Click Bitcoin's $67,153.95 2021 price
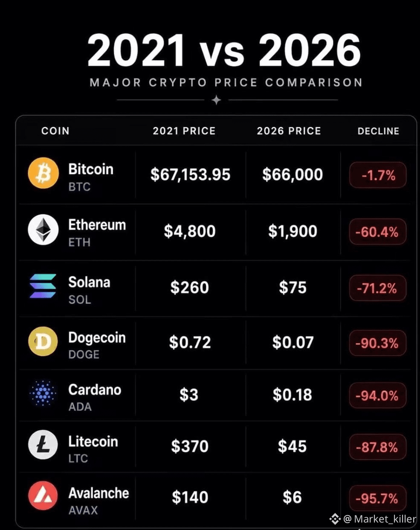Screen dimensions: 420x530 coord(190,175)
